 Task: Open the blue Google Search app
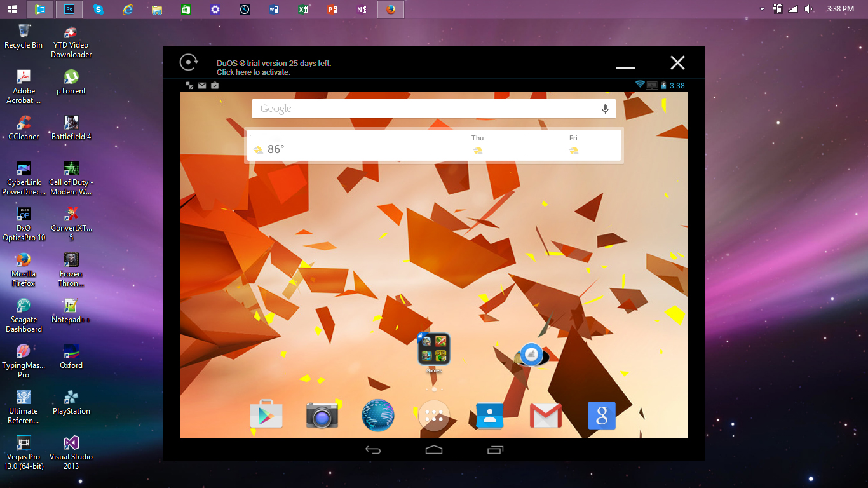click(601, 416)
